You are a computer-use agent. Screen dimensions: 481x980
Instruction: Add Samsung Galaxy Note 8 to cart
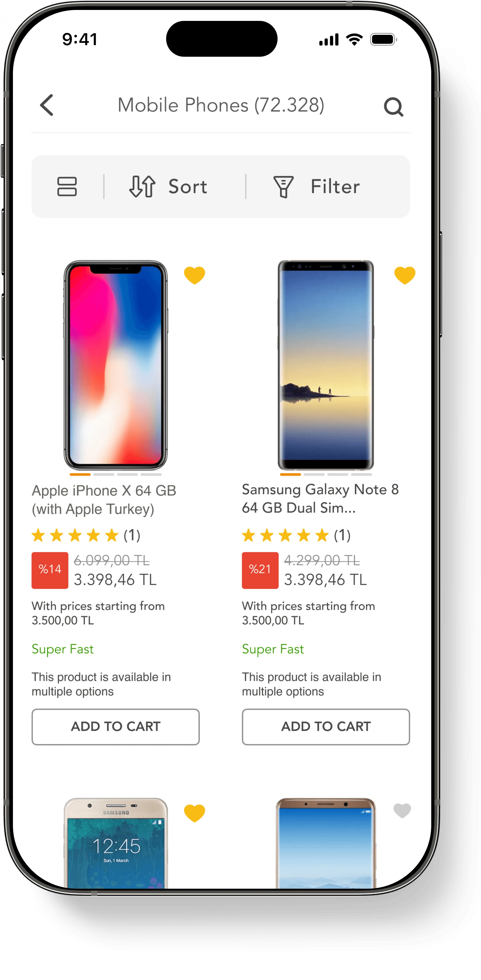point(326,727)
